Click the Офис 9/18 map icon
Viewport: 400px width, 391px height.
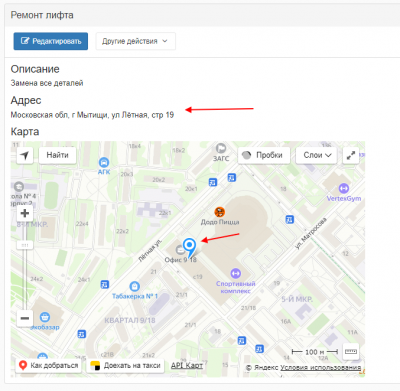pyautogui.click(x=180, y=249)
